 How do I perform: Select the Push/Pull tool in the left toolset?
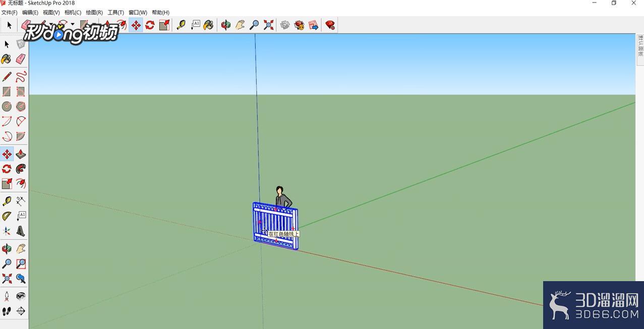tap(21, 154)
